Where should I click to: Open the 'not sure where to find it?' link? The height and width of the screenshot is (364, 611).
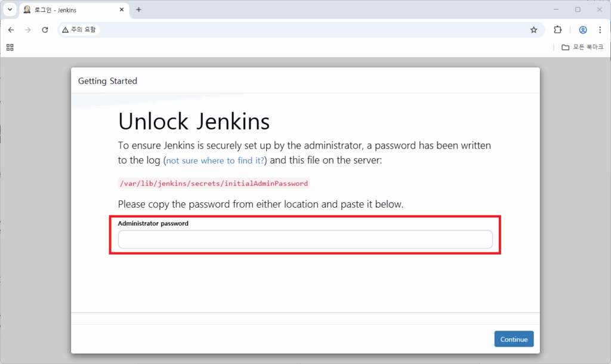pos(215,161)
